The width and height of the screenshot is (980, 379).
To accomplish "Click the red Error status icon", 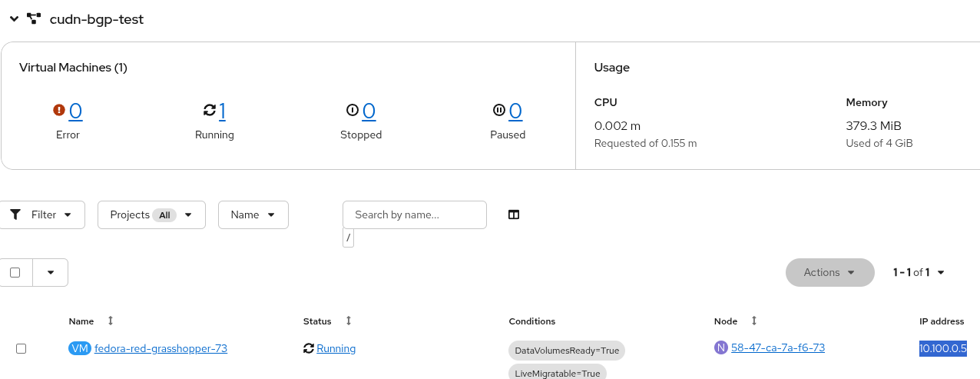I will pyautogui.click(x=59, y=111).
